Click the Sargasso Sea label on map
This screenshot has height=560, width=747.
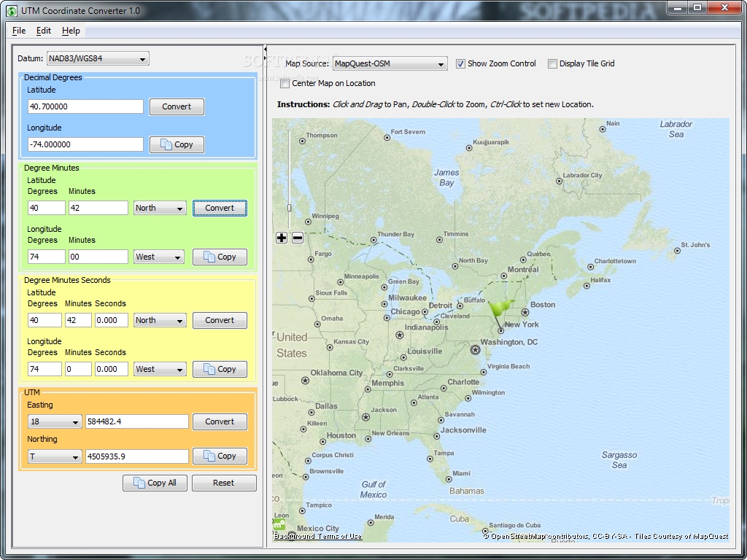click(619, 460)
